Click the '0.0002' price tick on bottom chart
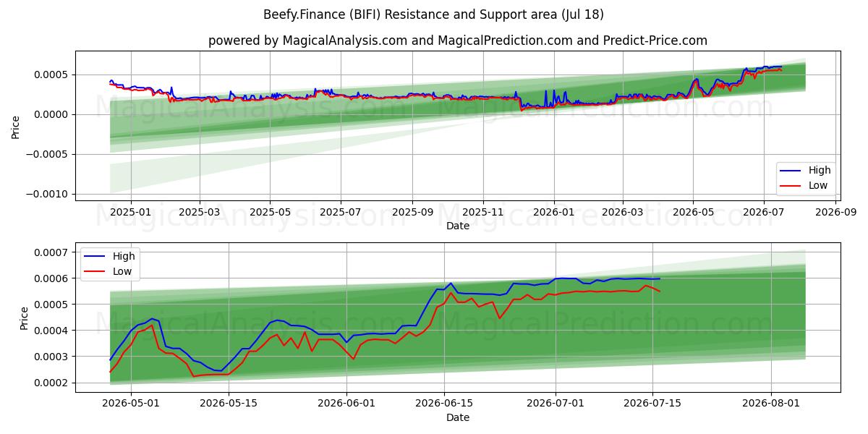This screenshot has height=434, width=868. (53, 383)
